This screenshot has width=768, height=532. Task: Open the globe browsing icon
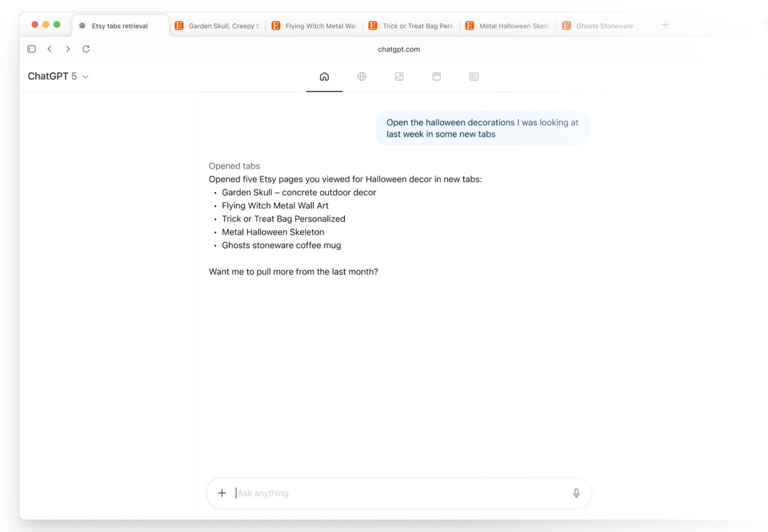(x=362, y=76)
